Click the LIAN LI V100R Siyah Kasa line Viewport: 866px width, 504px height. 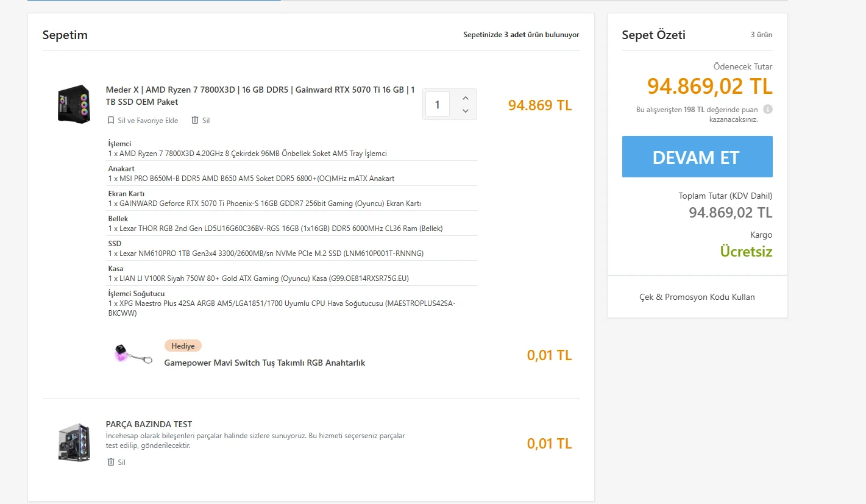(x=258, y=279)
